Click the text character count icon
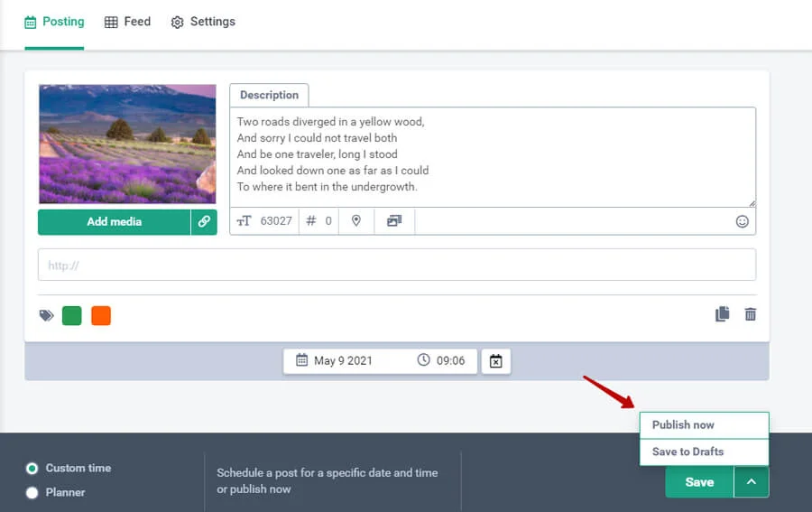The width and height of the screenshot is (812, 512). 245,221
